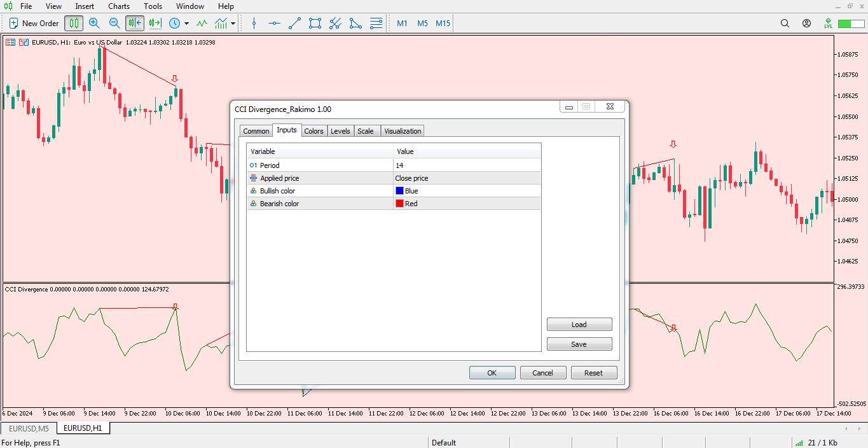
Task: Select the Bearish color variable row
Action: coord(394,204)
